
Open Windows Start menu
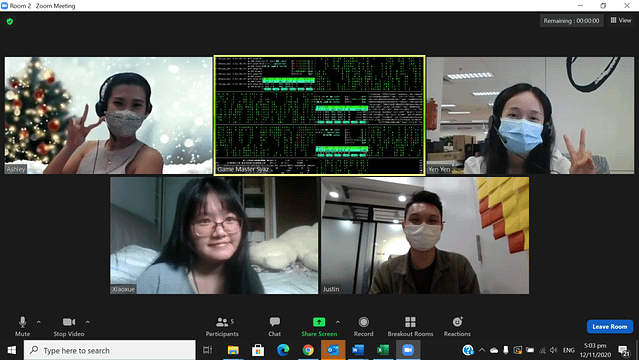pos(11,350)
